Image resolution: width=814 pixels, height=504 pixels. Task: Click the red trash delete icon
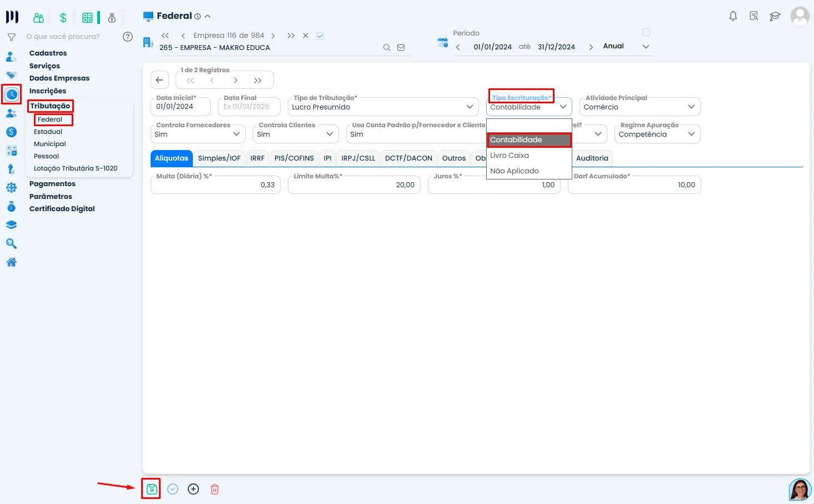[x=214, y=489]
